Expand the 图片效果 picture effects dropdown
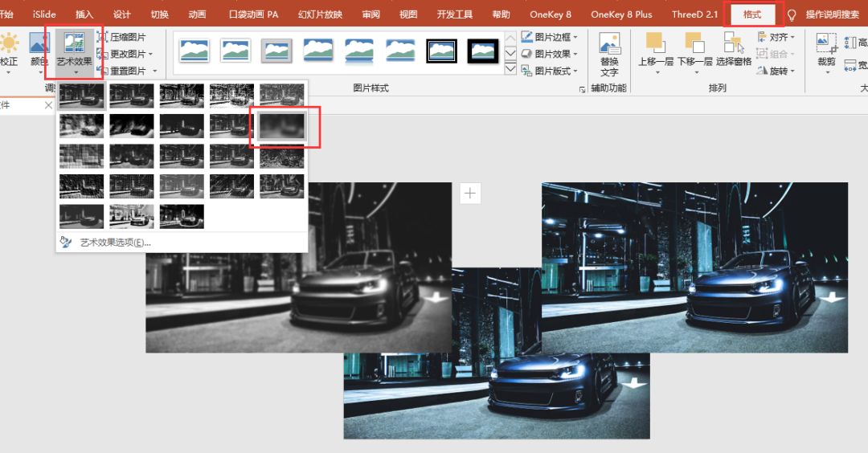 [x=549, y=54]
